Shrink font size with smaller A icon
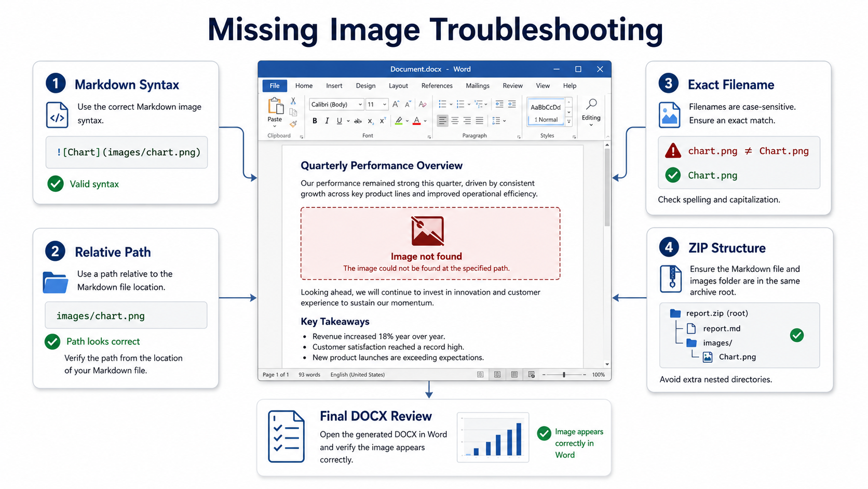The image size is (868, 489). pos(408,104)
